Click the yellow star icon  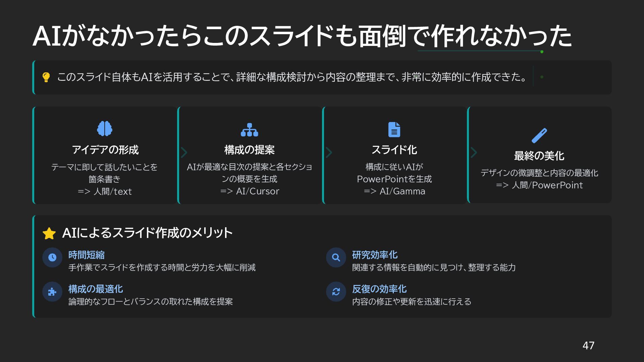pyautogui.click(x=49, y=233)
